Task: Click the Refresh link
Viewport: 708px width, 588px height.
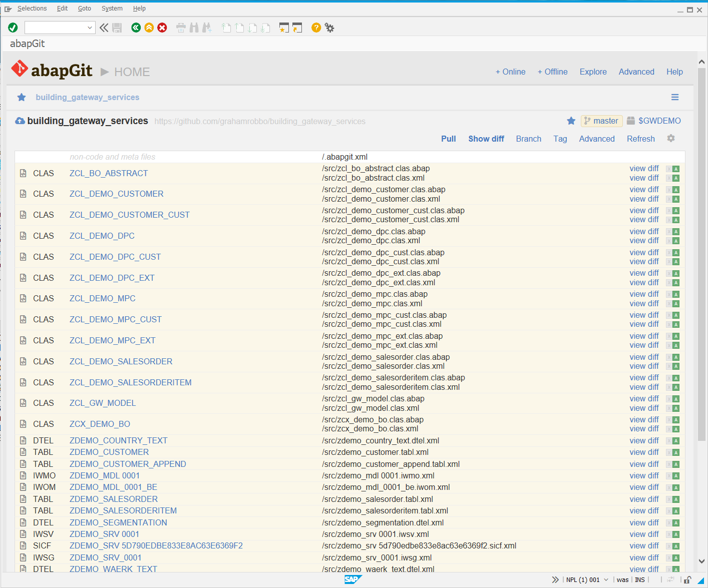Action: (640, 139)
